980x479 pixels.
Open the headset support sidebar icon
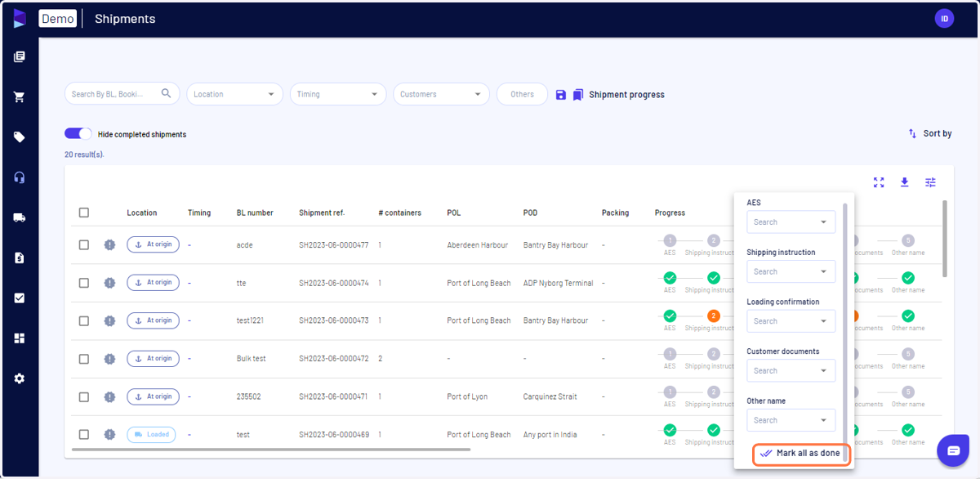[x=20, y=177]
